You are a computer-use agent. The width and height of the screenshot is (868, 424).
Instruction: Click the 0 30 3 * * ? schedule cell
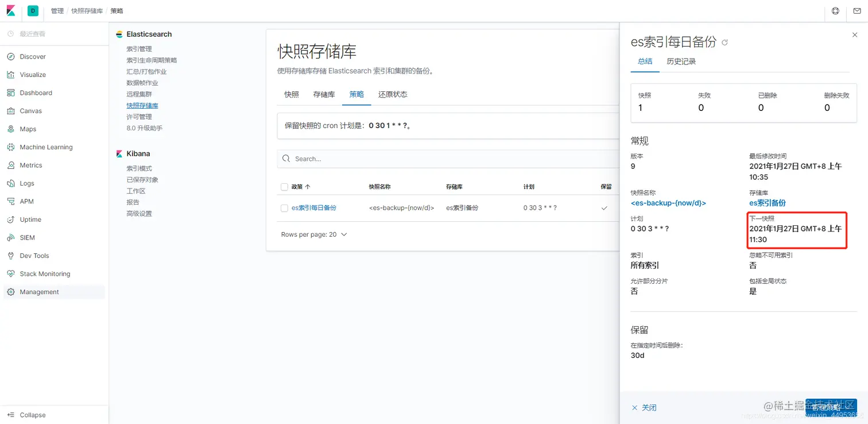pyautogui.click(x=540, y=208)
